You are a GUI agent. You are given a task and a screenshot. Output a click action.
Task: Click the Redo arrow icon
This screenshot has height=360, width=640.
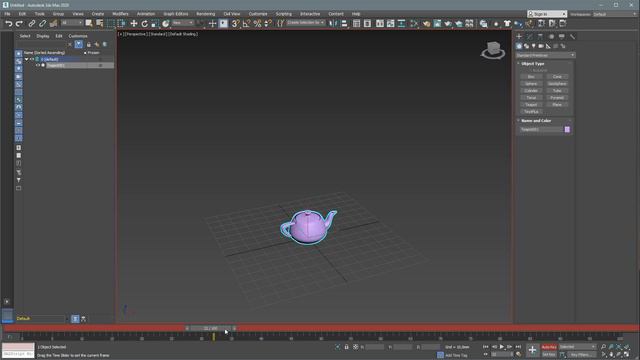coord(19,24)
